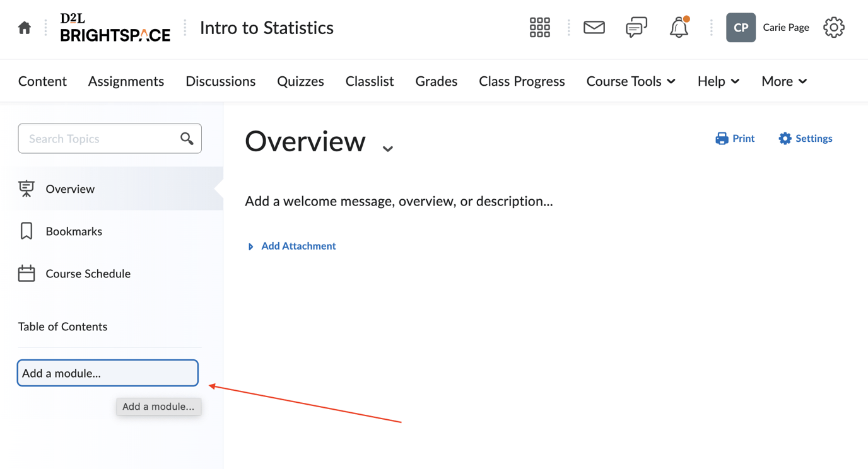The width and height of the screenshot is (868, 469).
Task: Open the notifications bell icon
Action: pos(679,28)
